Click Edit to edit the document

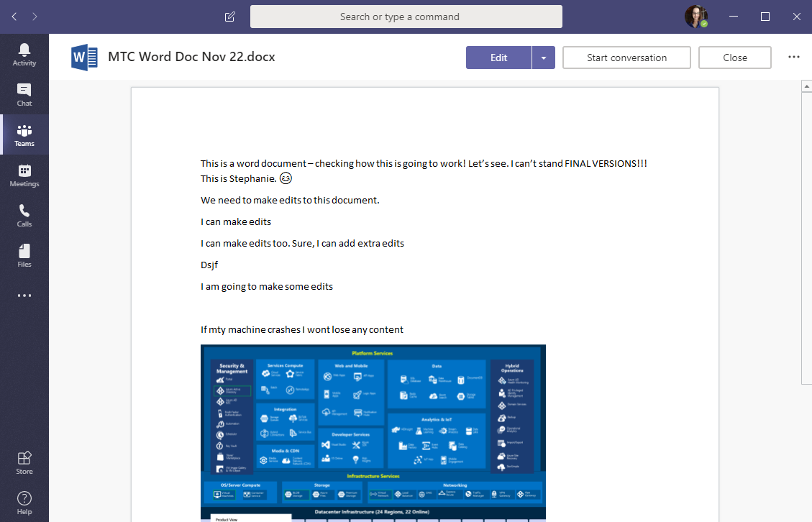(498, 58)
